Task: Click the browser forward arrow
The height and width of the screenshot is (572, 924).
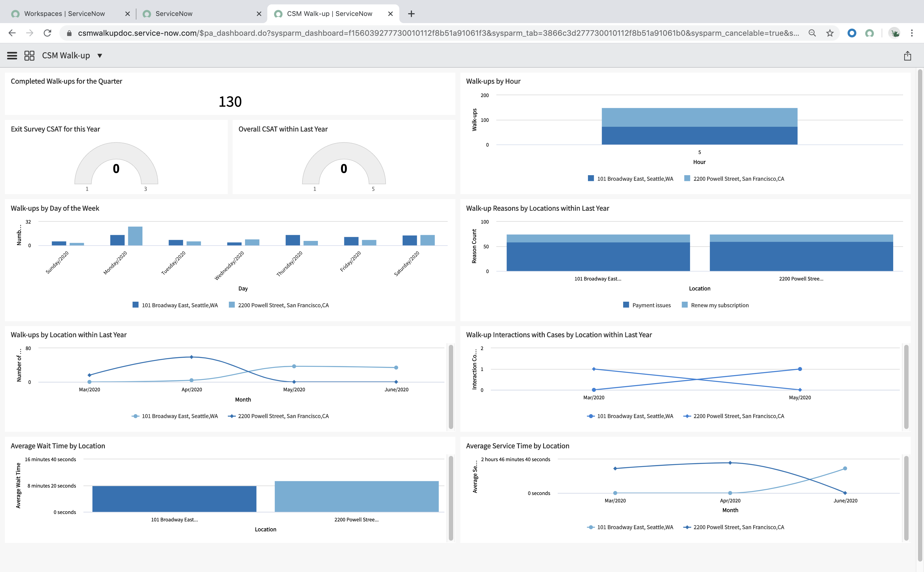Action: (x=29, y=33)
